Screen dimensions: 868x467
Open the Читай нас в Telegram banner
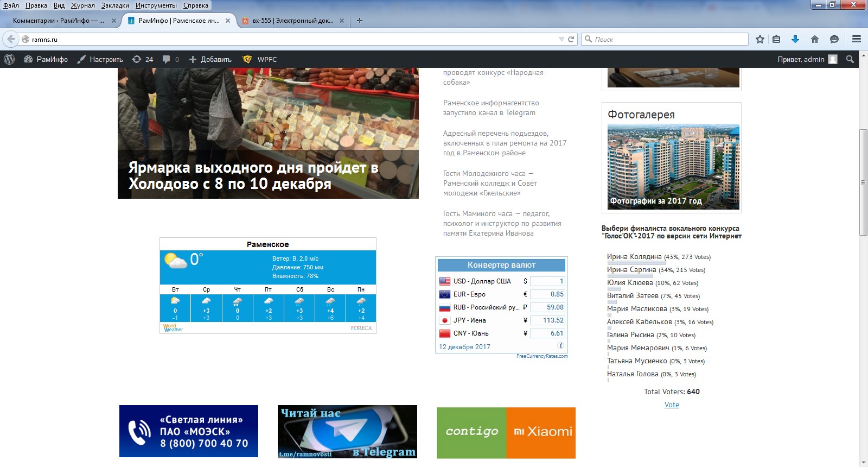click(347, 432)
